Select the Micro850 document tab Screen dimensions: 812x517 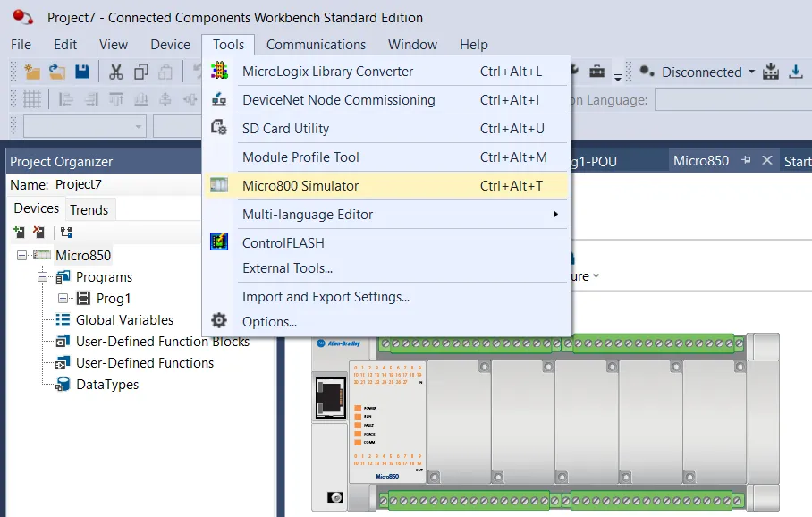700,161
